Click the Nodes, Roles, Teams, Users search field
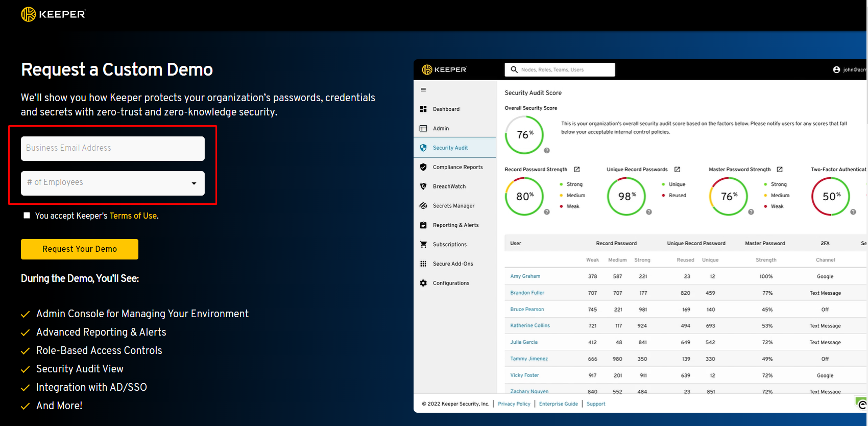 [x=560, y=69]
